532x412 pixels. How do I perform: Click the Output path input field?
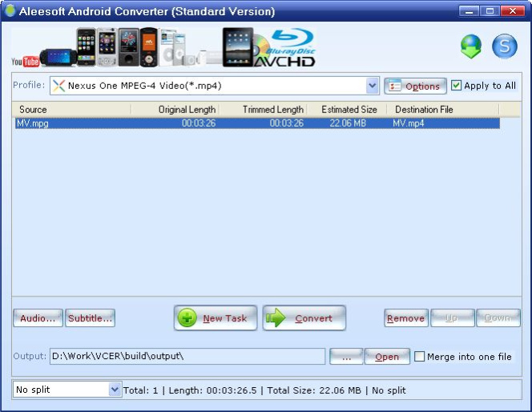tap(187, 356)
